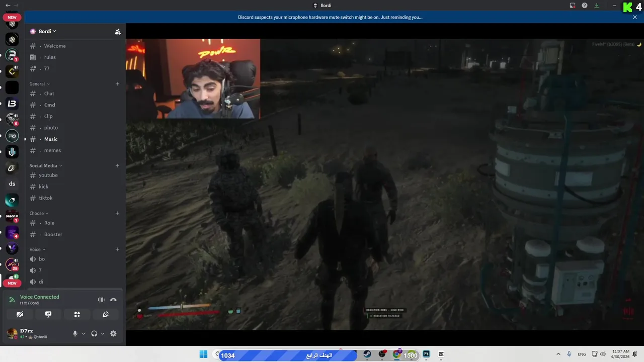Open voice connection signal icon

tap(12, 300)
